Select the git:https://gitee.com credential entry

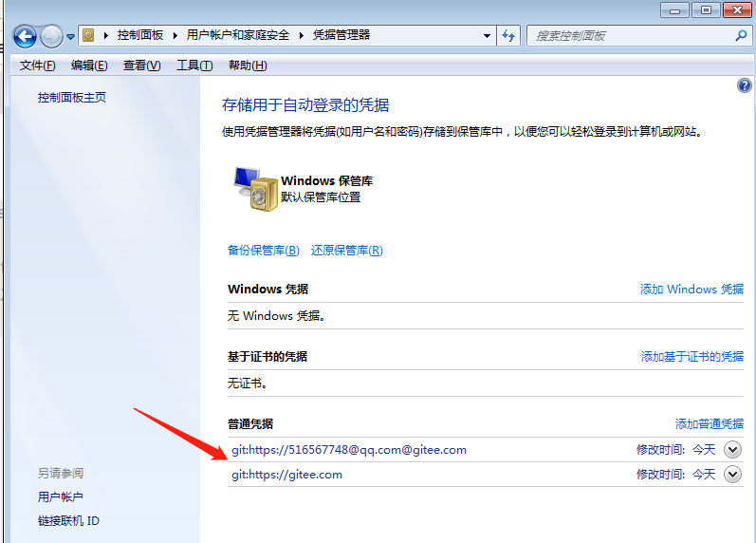[x=286, y=475]
